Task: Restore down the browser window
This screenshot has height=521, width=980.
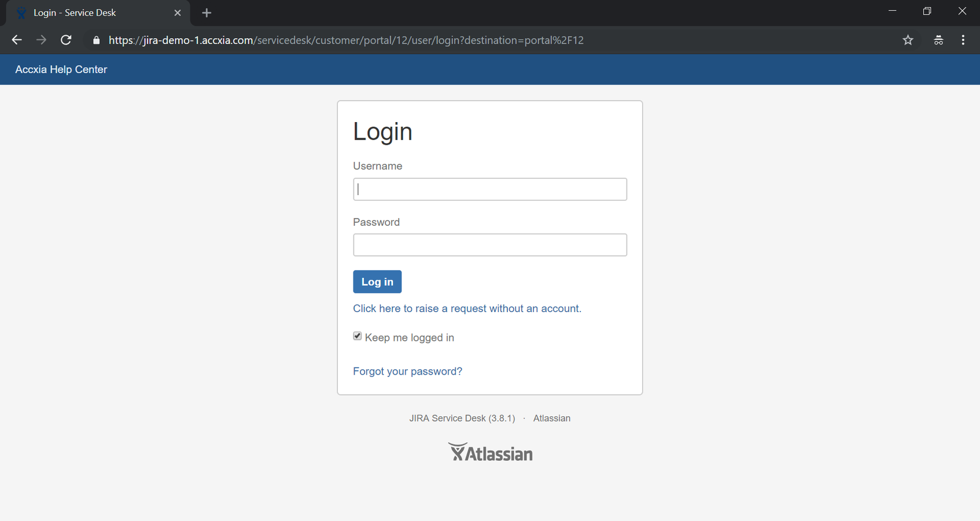Action: [x=927, y=11]
